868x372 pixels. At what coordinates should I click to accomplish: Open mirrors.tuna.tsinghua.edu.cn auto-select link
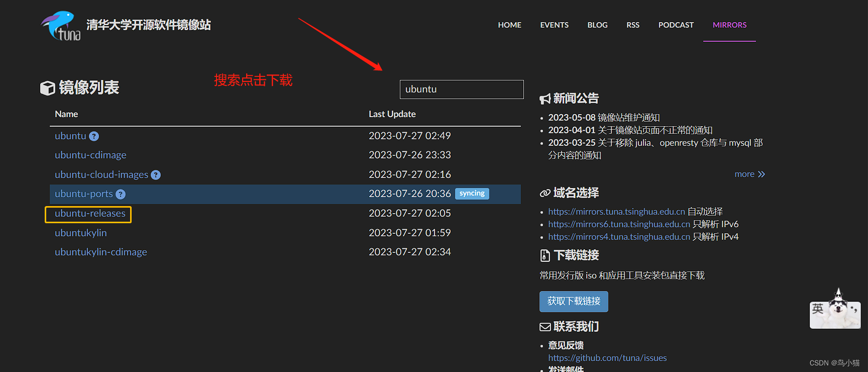(x=617, y=212)
